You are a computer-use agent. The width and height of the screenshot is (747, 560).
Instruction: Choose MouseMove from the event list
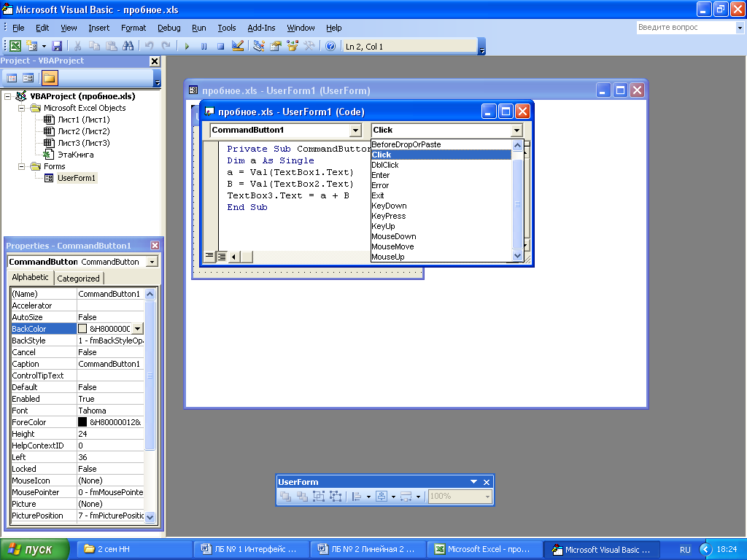(441, 246)
